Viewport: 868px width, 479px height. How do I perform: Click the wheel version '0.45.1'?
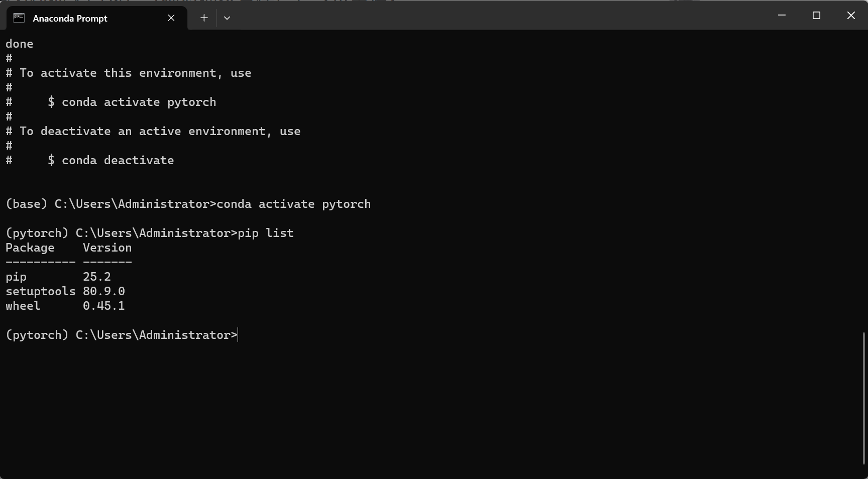click(x=104, y=306)
